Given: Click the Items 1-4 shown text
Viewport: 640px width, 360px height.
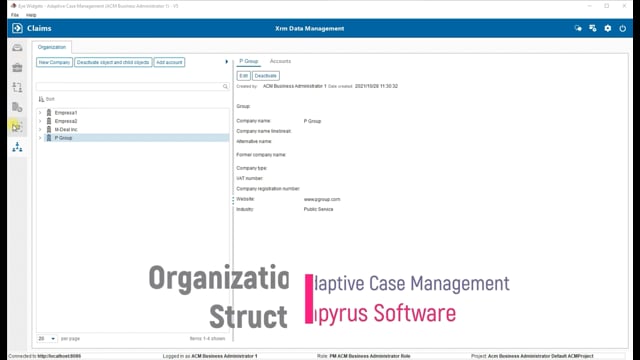Looking at the screenshot, I should click(x=207, y=339).
